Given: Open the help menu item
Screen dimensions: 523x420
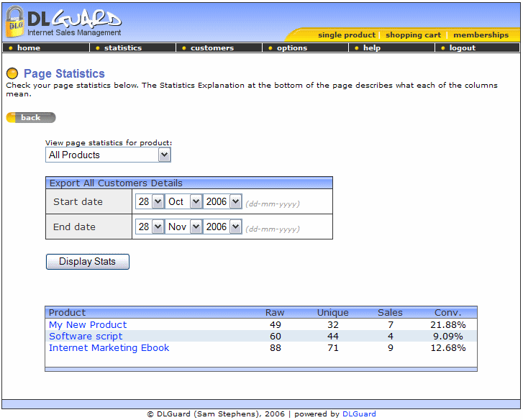Looking at the screenshot, I should pyautogui.click(x=371, y=48).
